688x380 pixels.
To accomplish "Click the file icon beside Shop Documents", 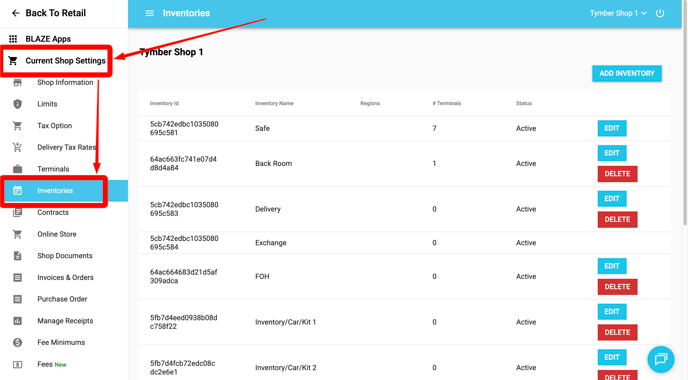I will (x=18, y=256).
